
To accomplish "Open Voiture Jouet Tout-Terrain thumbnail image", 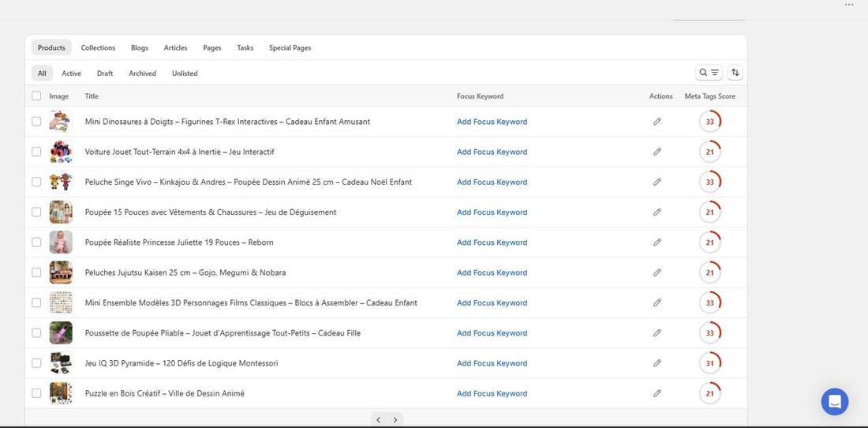I will (61, 152).
